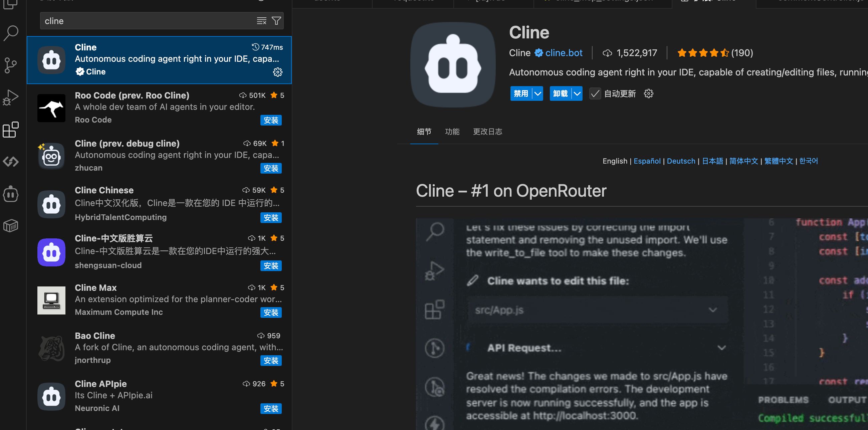
Task: Click the 卸载 button
Action: point(560,94)
